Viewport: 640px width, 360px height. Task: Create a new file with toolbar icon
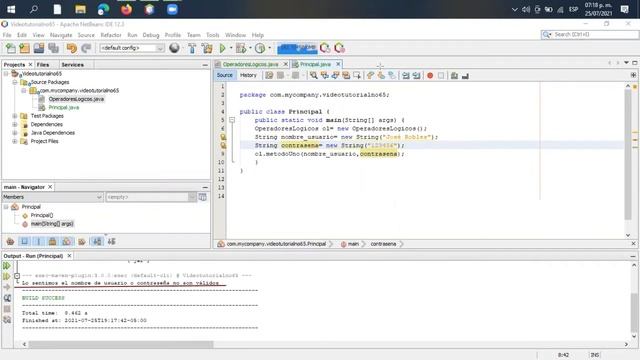point(11,48)
